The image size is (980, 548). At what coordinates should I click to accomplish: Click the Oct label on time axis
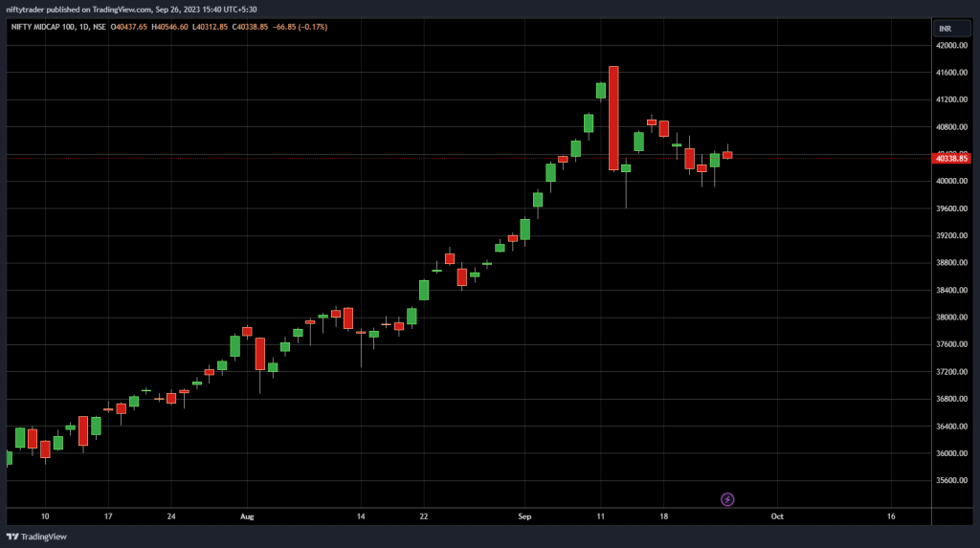pyautogui.click(x=777, y=516)
